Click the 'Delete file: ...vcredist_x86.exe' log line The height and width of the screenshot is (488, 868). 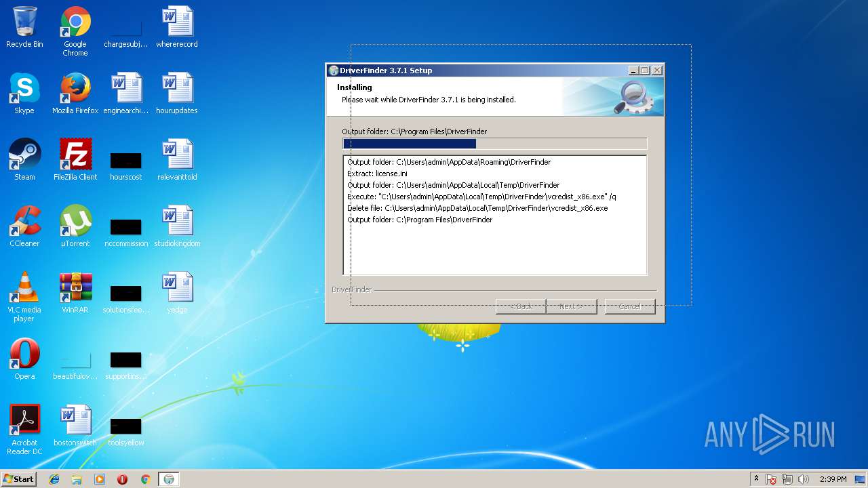(x=477, y=208)
